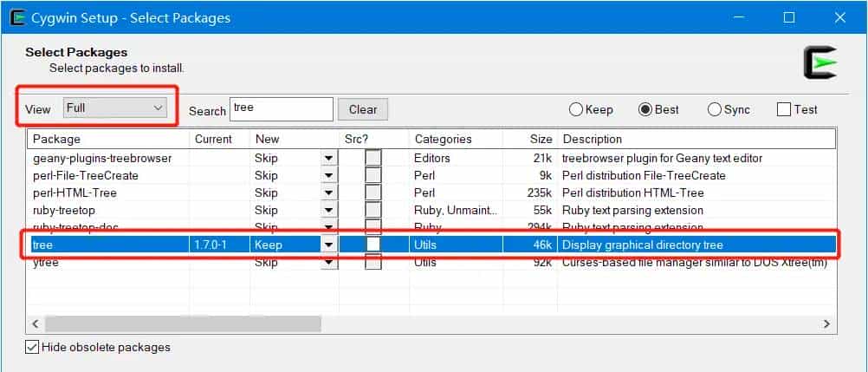Open the action dropdown for geany-plugins-treebrowser

click(329, 159)
